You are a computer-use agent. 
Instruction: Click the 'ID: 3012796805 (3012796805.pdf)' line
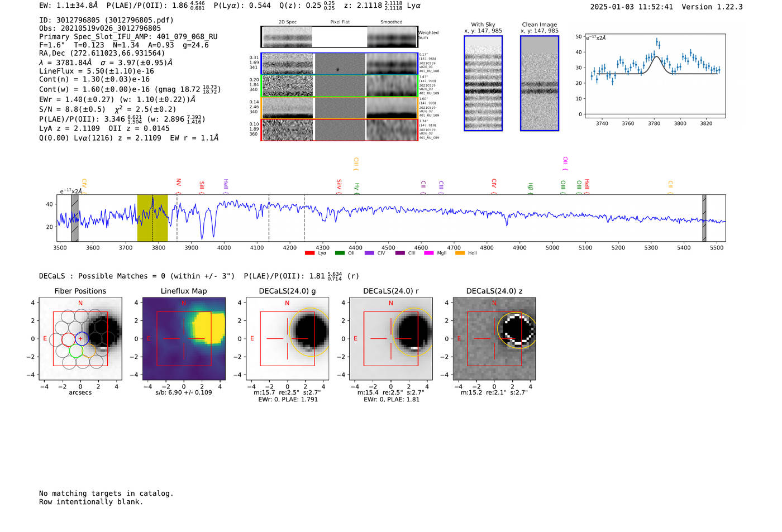(106, 20)
